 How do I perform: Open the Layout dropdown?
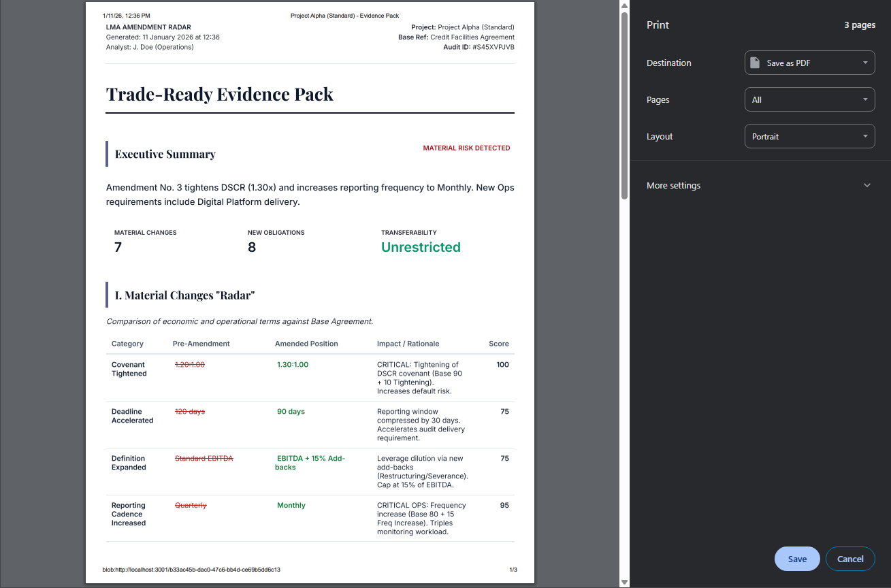(x=810, y=136)
